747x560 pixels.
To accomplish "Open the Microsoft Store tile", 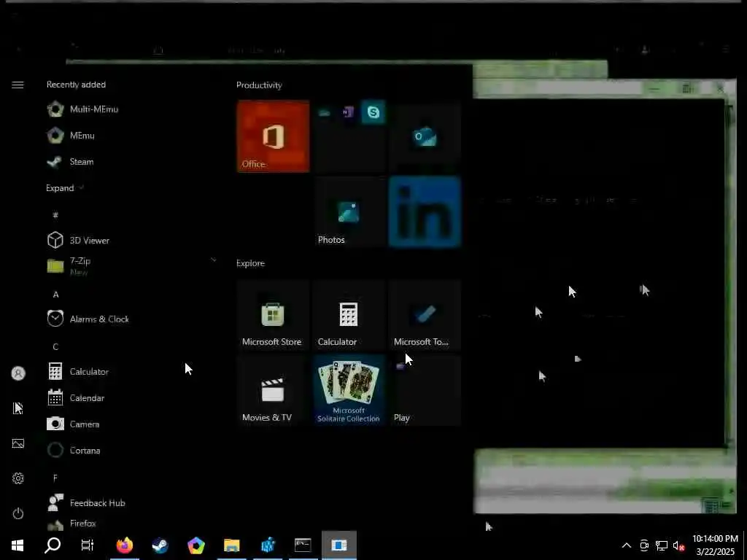I will [x=273, y=315].
